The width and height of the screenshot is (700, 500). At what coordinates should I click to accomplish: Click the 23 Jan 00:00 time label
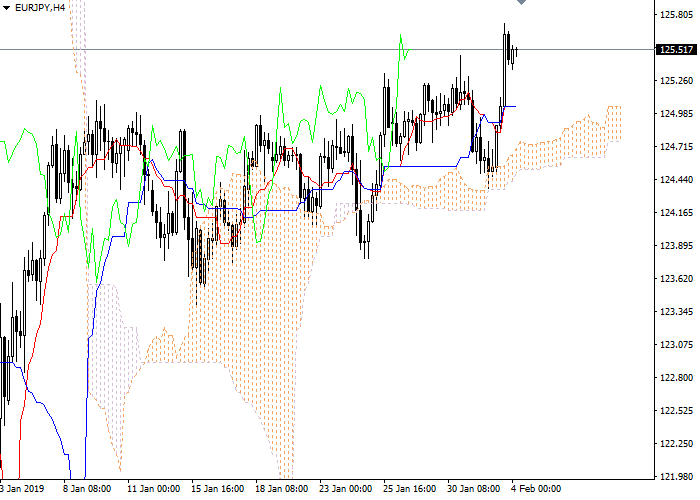tap(346, 489)
